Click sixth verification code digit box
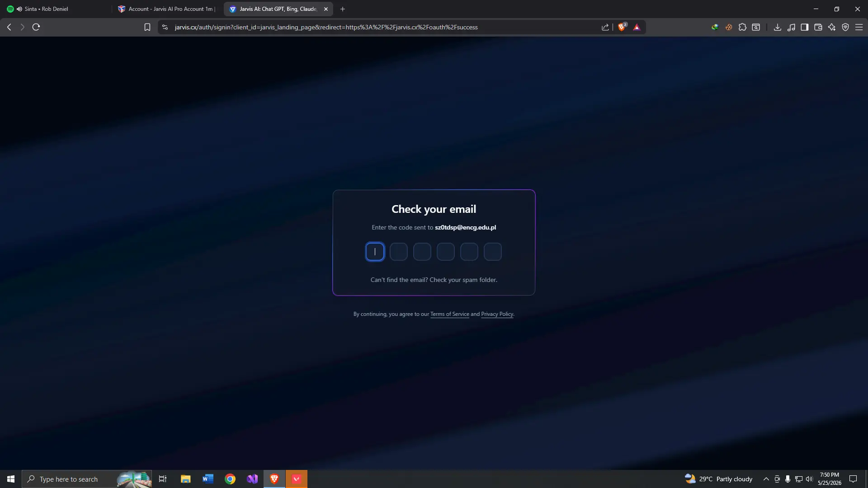 (x=492, y=252)
